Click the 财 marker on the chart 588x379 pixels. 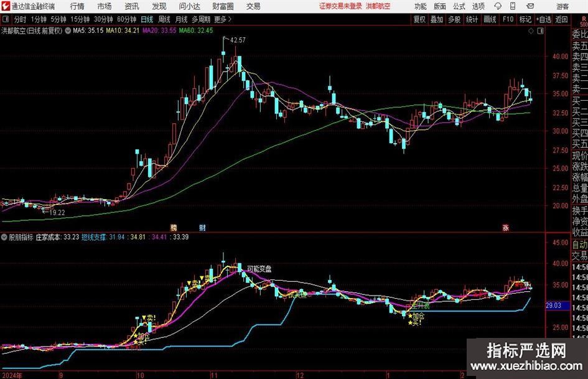click(202, 227)
